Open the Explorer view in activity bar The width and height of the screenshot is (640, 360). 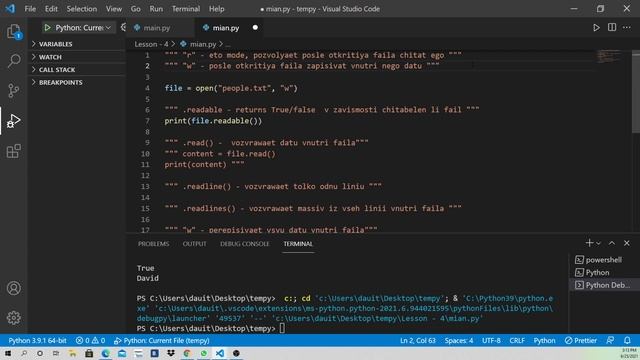tap(14, 31)
